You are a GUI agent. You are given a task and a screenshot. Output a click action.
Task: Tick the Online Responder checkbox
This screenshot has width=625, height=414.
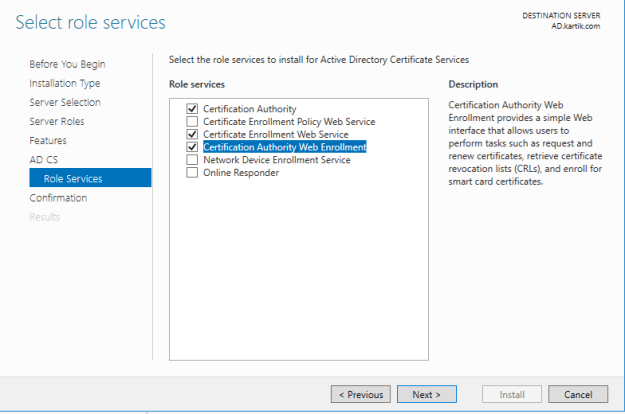pyautogui.click(x=192, y=172)
